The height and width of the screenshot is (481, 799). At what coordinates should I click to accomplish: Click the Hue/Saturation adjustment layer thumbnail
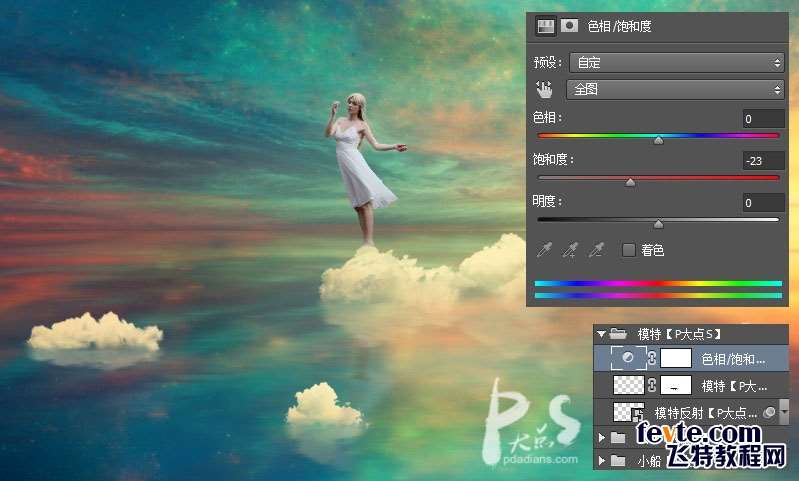pyautogui.click(x=628, y=358)
